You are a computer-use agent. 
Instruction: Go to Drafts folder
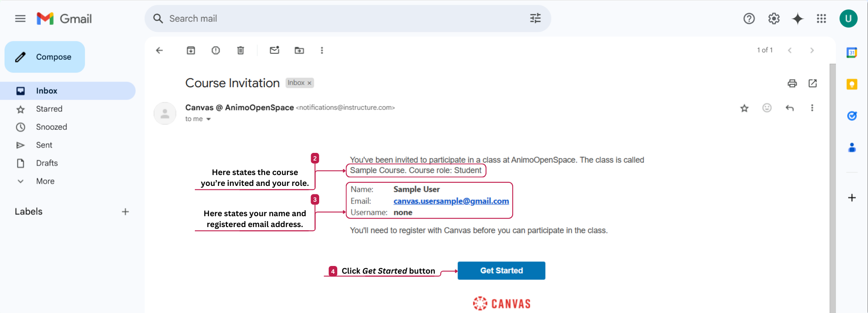(x=47, y=163)
